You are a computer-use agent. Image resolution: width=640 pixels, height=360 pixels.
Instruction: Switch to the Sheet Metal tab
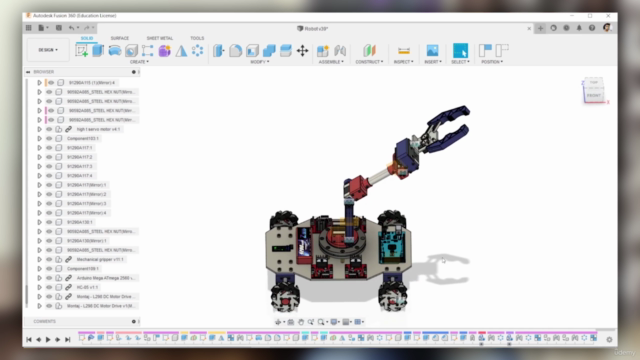160,38
